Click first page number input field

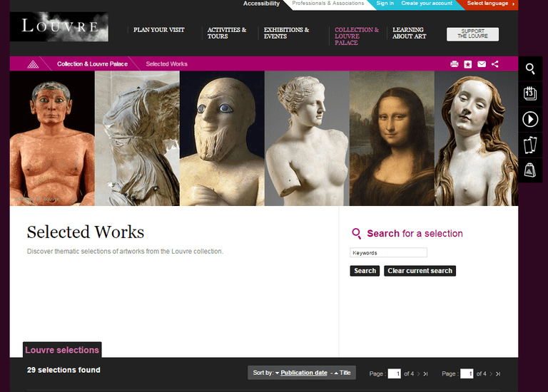tap(394, 373)
